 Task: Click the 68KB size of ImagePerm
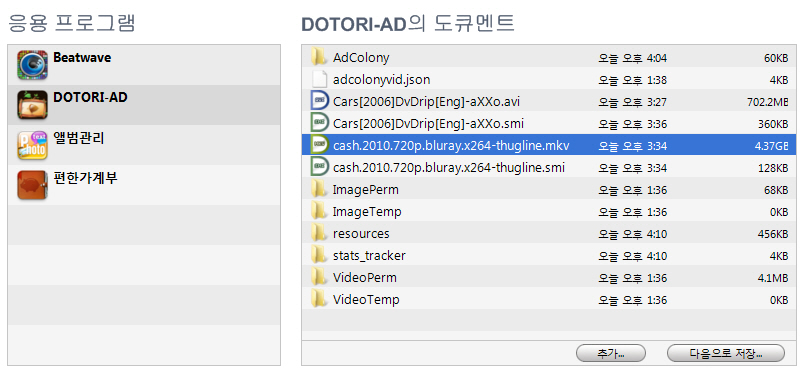pos(776,190)
